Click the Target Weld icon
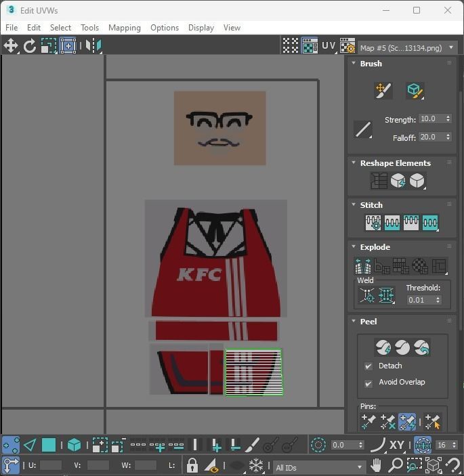This screenshot has height=476, width=464. [x=367, y=295]
